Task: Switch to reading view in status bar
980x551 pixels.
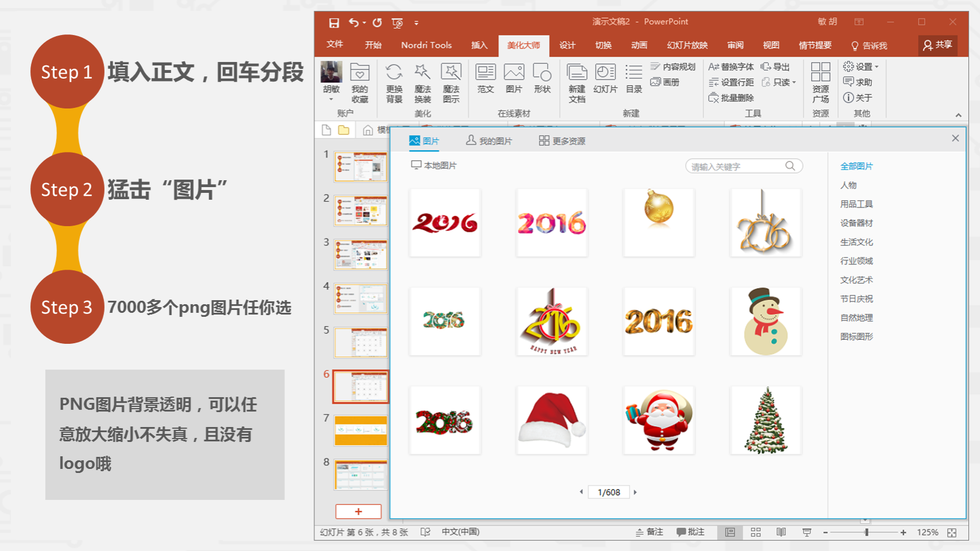Action: click(x=781, y=532)
